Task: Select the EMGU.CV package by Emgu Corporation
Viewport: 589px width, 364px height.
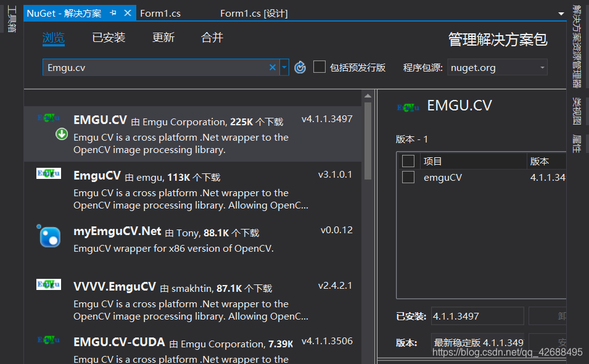Action: (193, 134)
